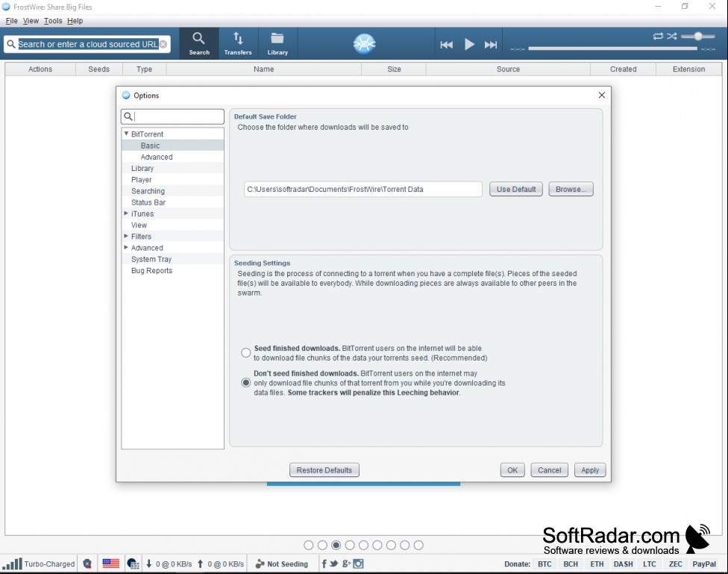Apply the options changes
The height and width of the screenshot is (574, 728).
click(590, 470)
